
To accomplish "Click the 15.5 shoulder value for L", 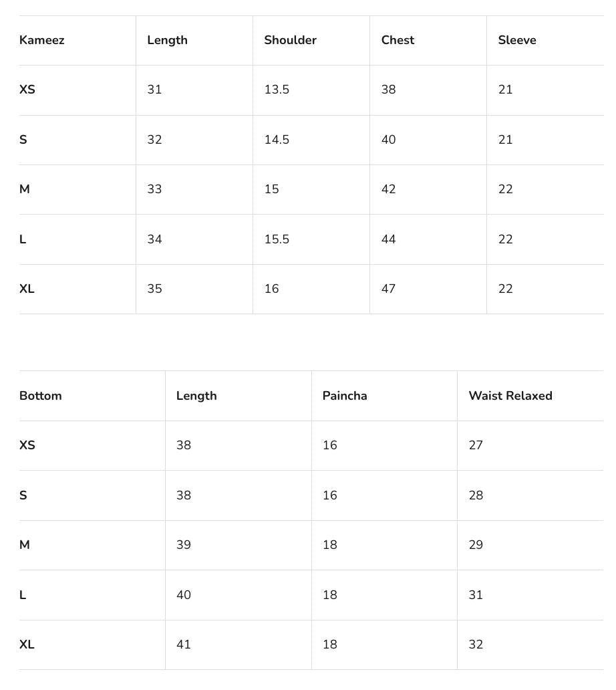I will pos(277,239).
